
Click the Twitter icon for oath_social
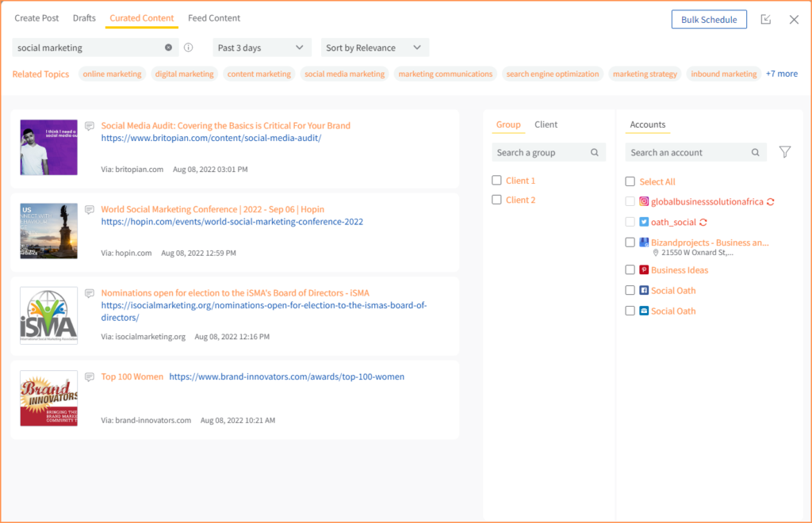pos(644,222)
